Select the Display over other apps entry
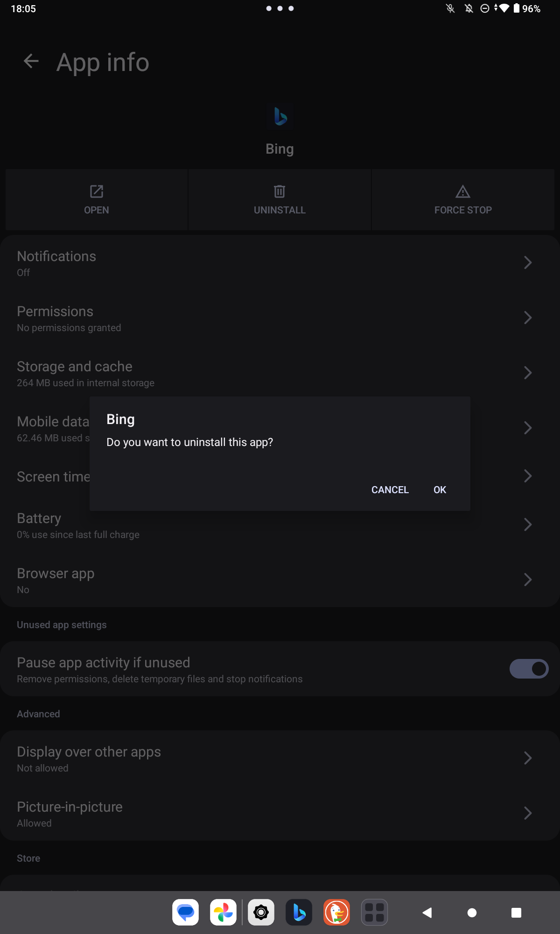560x934 pixels. (x=280, y=758)
